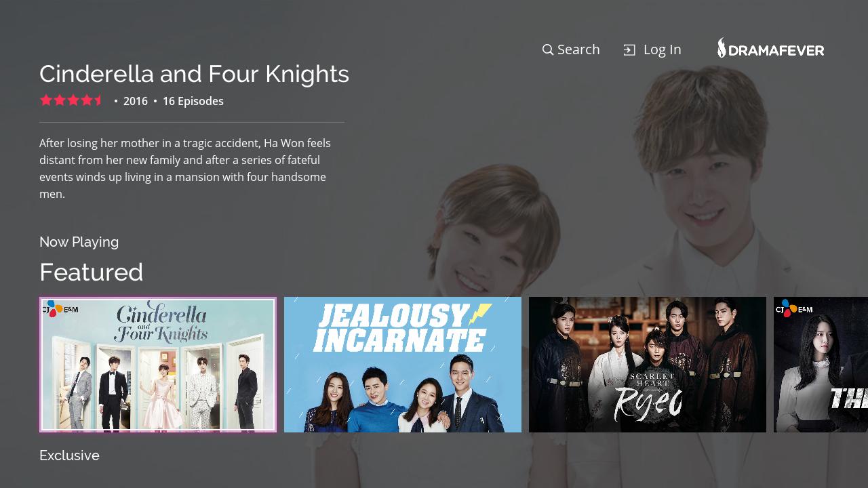Click the CJ E&M logo on last thumbnail
The height and width of the screenshot is (488, 868).
(794, 309)
